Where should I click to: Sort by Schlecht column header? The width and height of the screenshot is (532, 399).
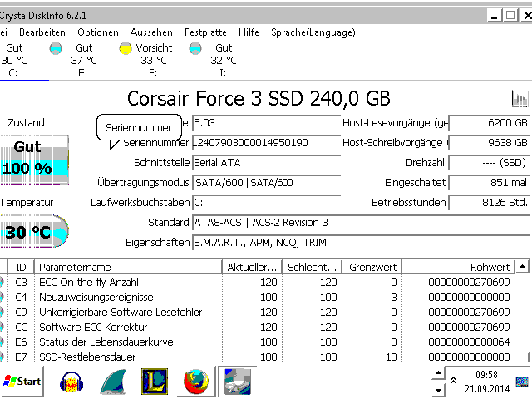[313, 268]
